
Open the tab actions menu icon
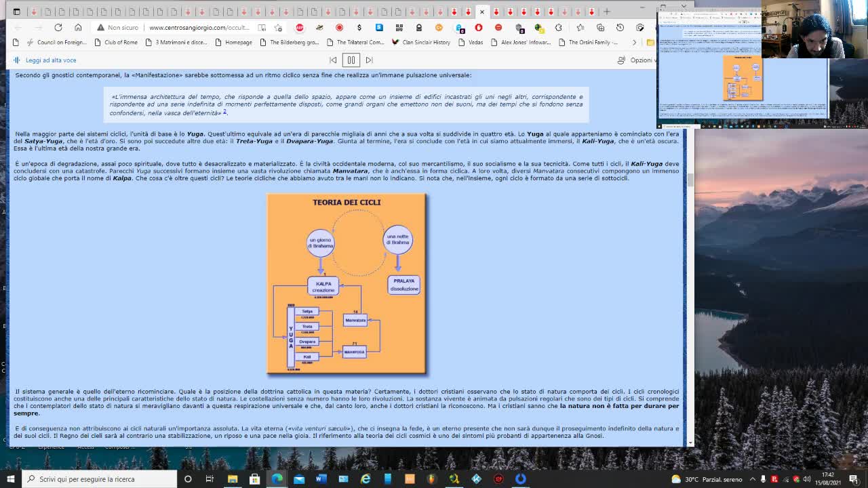16,12
